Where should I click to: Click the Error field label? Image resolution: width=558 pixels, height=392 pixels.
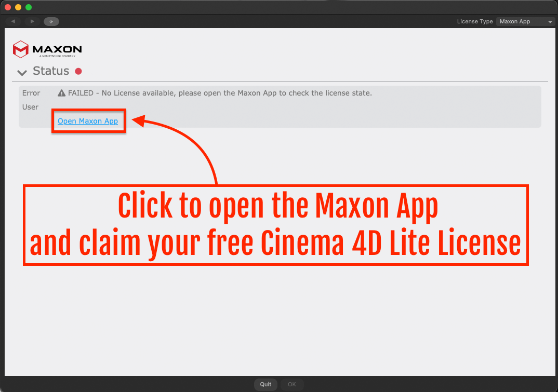(31, 93)
